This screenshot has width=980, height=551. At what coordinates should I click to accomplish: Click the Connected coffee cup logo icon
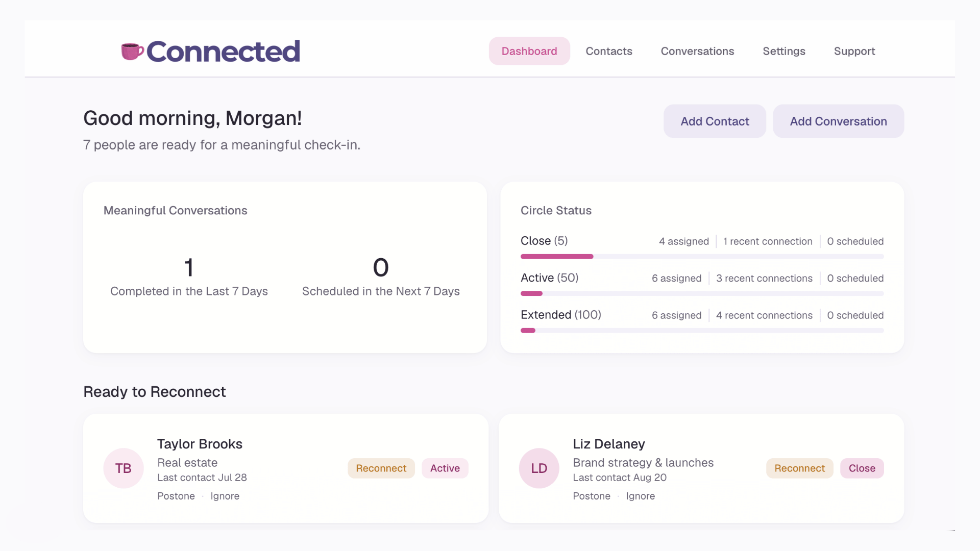pyautogui.click(x=132, y=51)
